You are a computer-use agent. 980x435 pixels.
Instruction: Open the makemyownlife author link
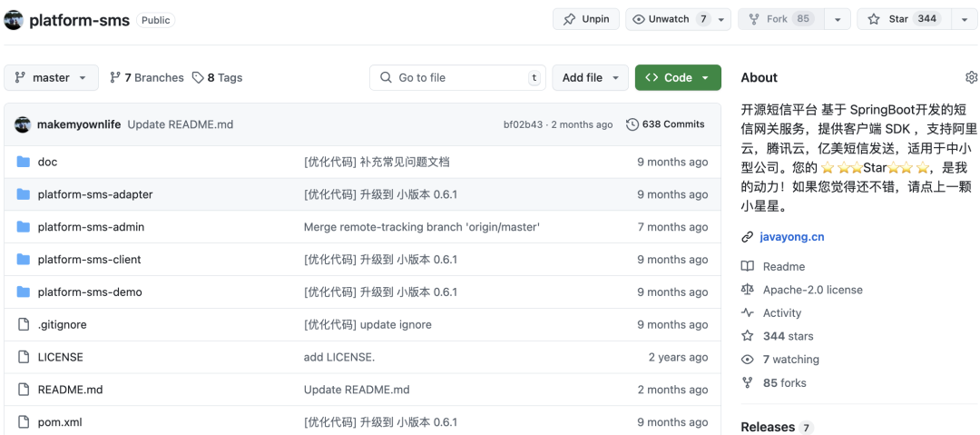coord(79,124)
